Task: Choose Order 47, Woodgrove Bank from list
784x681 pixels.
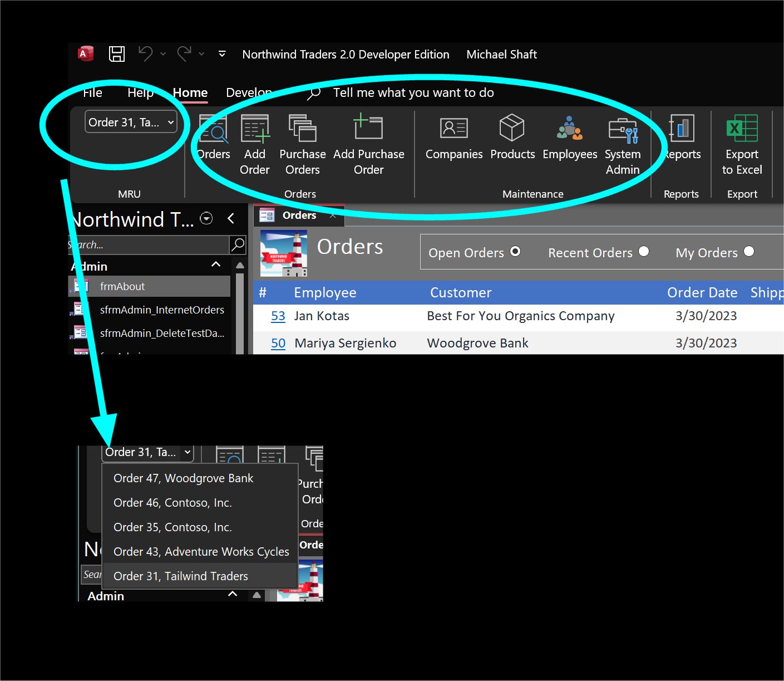Action: click(x=183, y=478)
